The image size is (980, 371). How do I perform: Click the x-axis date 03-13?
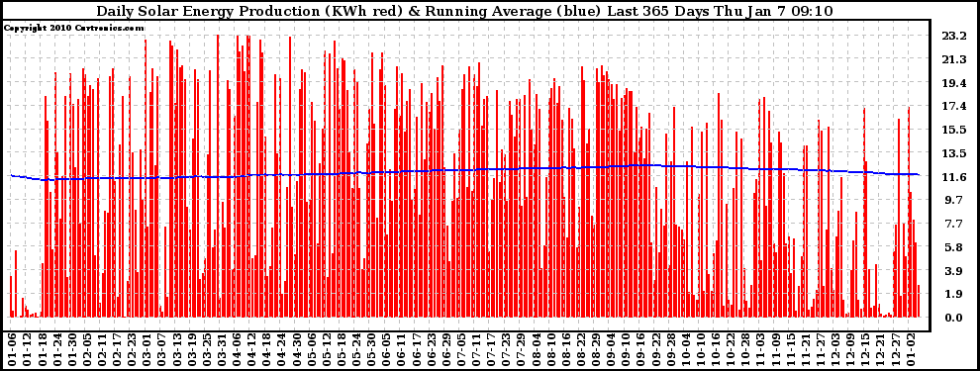(x=177, y=349)
